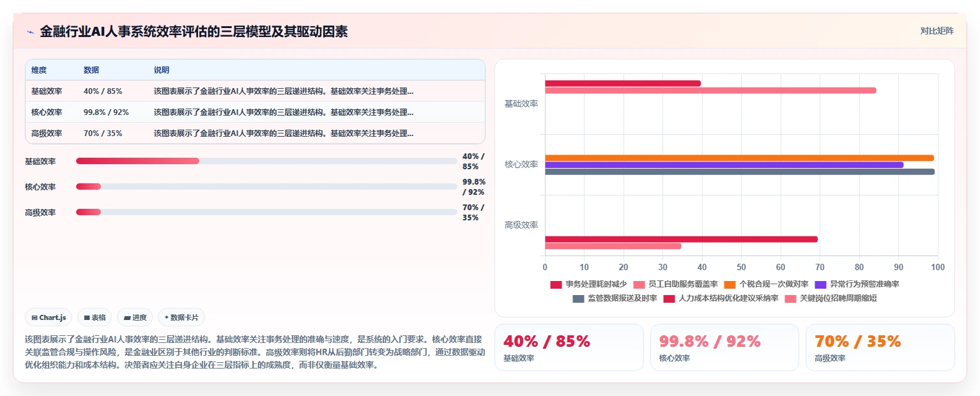Image resolution: width=980 pixels, height=396 pixels.
Task: Toggle the 人力成本结构优化建议采纳率 legend item
Action: (721, 298)
